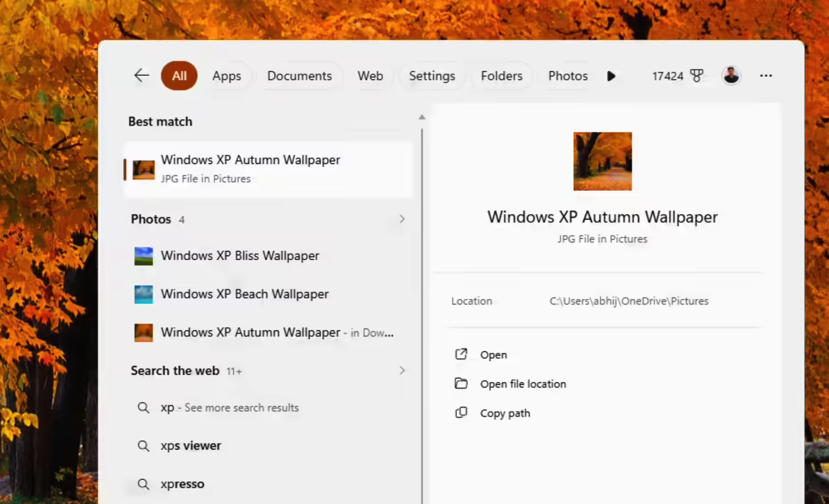Expand the Photos section chevron

click(x=402, y=219)
